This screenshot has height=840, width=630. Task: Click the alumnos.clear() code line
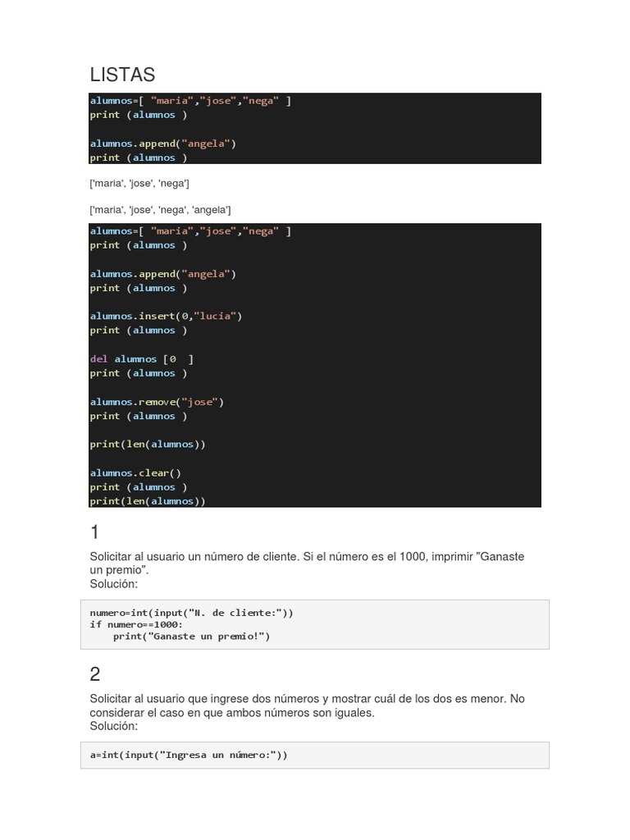point(135,472)
